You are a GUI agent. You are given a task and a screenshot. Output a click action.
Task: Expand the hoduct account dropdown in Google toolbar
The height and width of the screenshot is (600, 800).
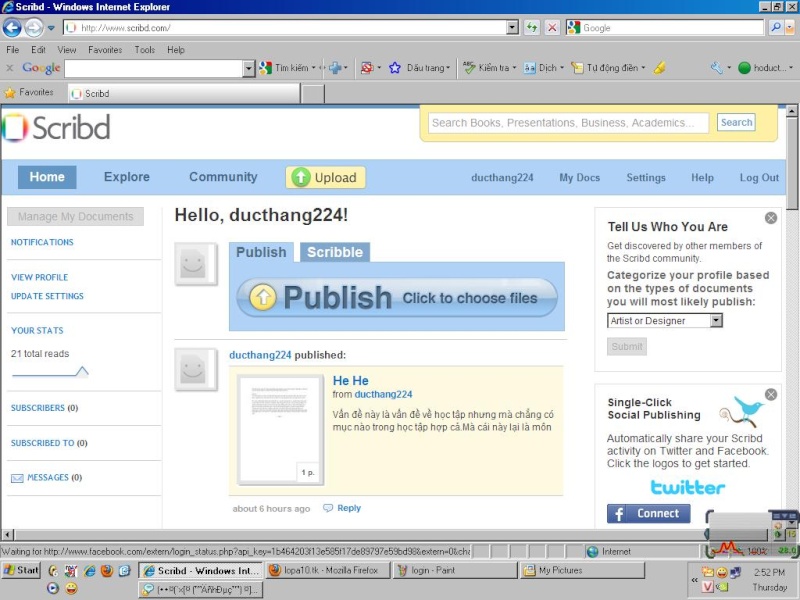point(791,68)
